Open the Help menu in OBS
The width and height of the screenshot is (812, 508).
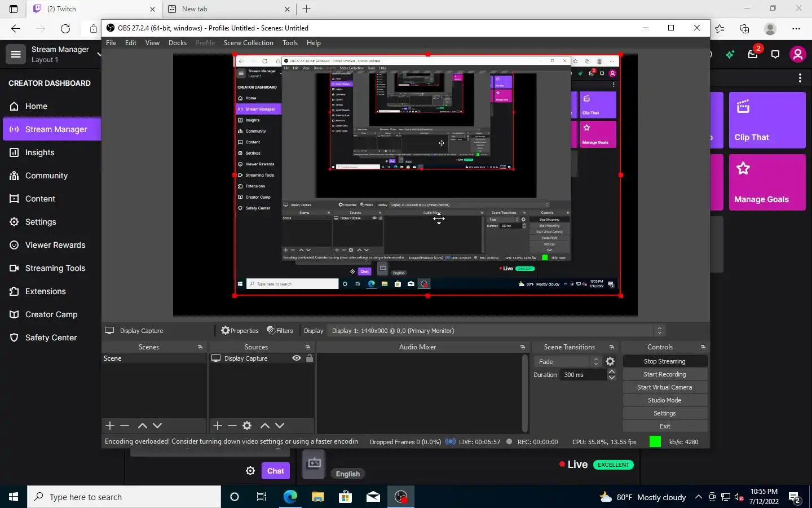(x=314, y=43)
